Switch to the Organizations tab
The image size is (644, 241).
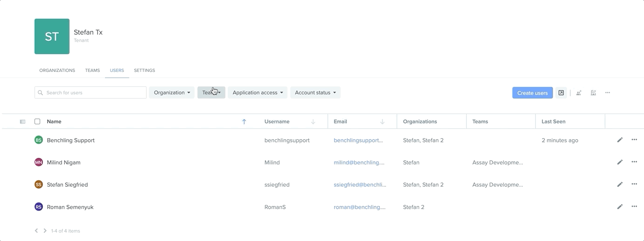coord(57,71)
